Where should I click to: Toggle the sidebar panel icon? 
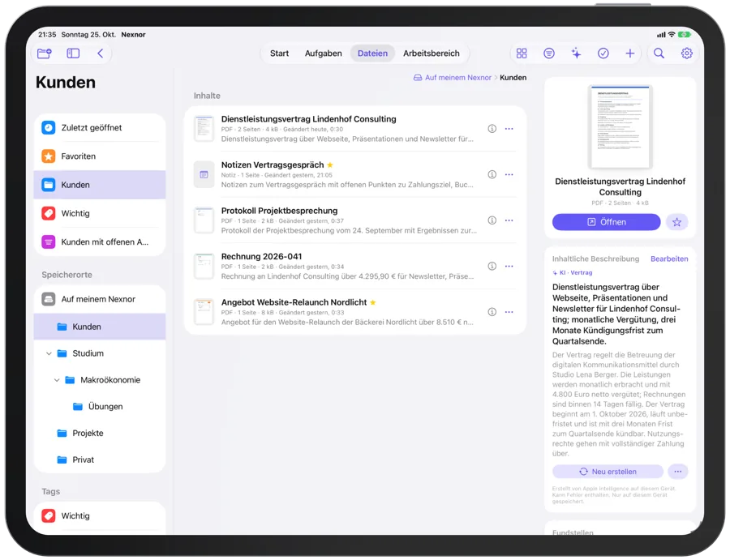click(73, 53)
